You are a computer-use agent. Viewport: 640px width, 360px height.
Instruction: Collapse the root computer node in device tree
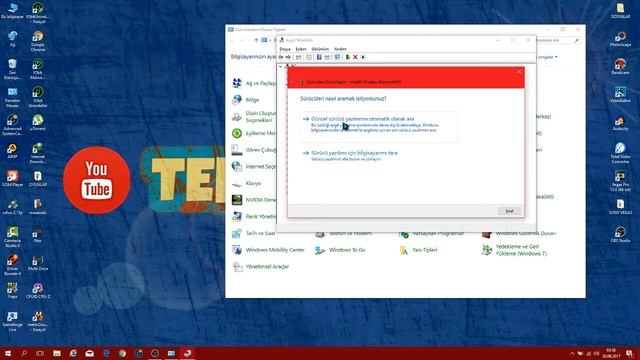(280, 66)
